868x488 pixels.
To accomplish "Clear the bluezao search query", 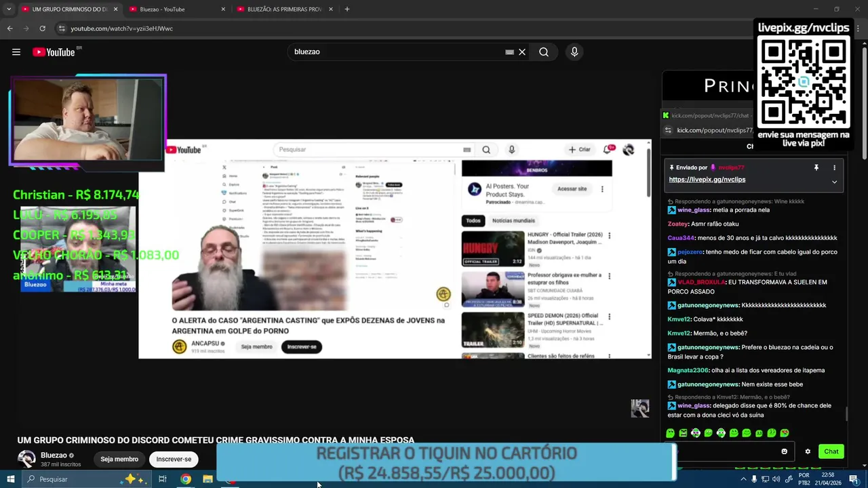I will point(522,52).
